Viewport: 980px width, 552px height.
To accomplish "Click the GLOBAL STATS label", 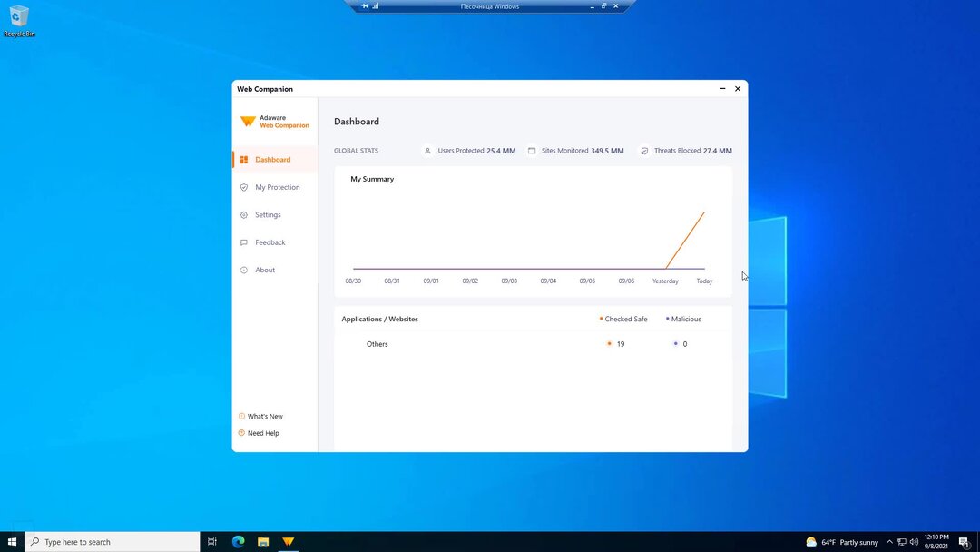I will (x=356, y=151).
